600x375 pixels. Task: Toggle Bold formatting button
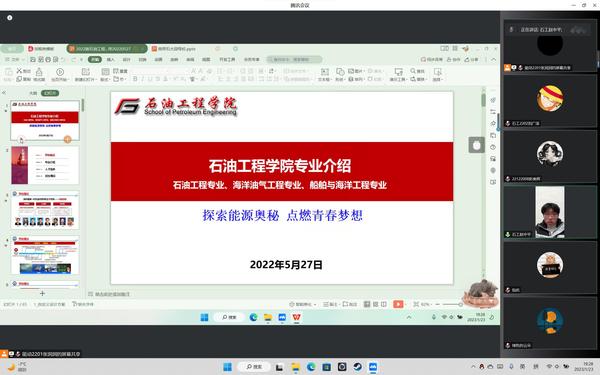[135, 79]
